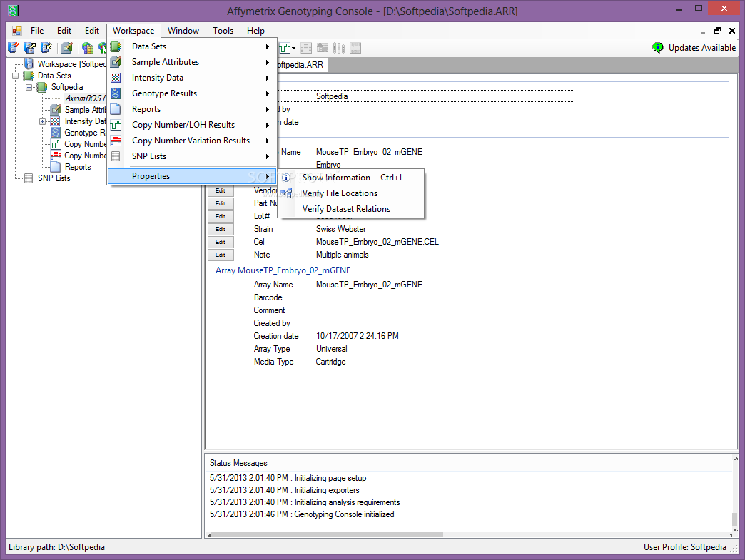Click the green Updates Available icon

(657, 48)
